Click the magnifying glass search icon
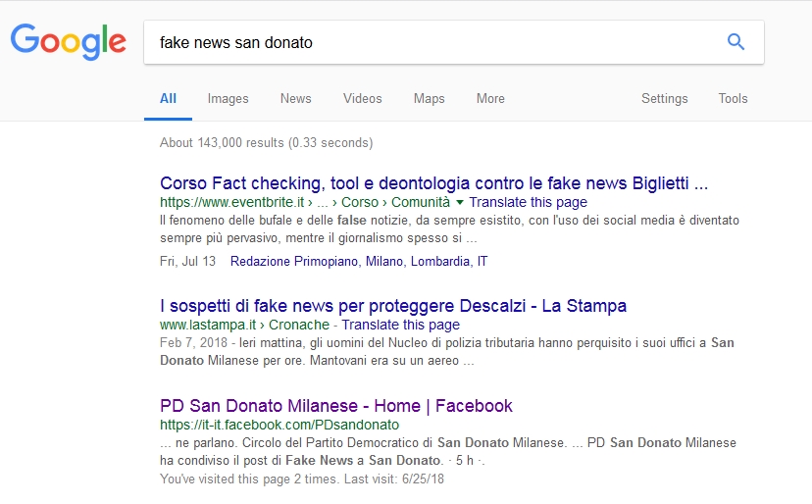This screenshot has height=504, width=812. (736, 41)
